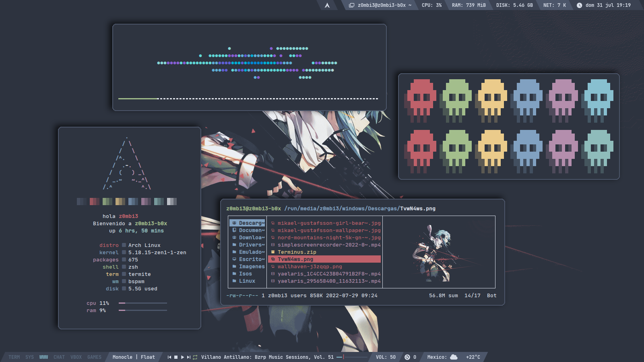
Task: Select the Documen~ folder in ranger
Action: click(x=248, y=230)
